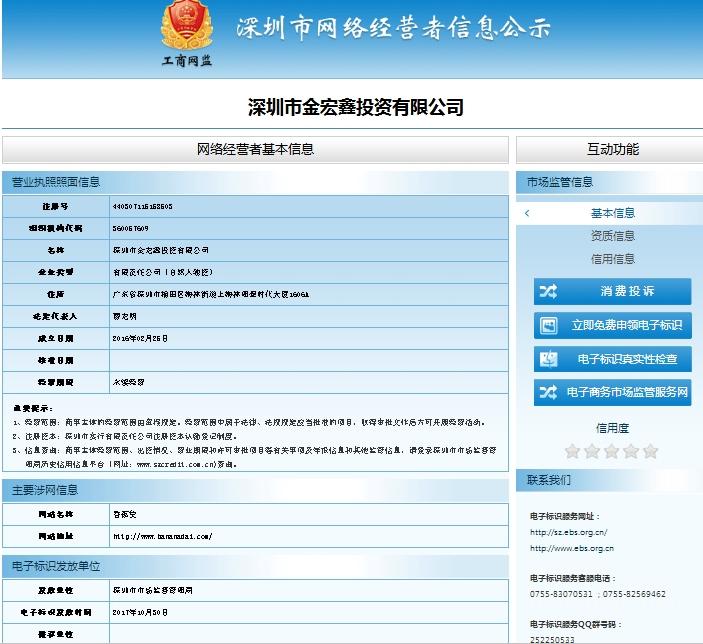Collapse sidebar using chevron beside 基本信息

[527, 213]
